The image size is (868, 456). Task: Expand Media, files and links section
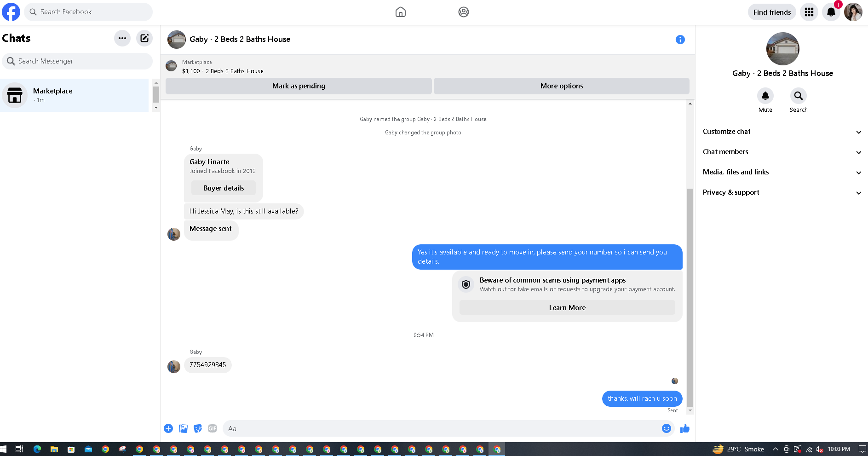click(782, 172)
